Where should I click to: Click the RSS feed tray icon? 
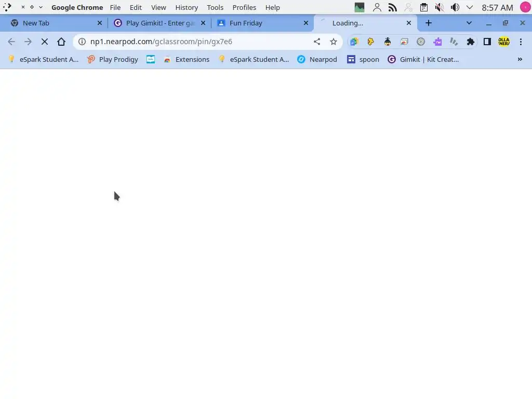[x=393, y=7]
